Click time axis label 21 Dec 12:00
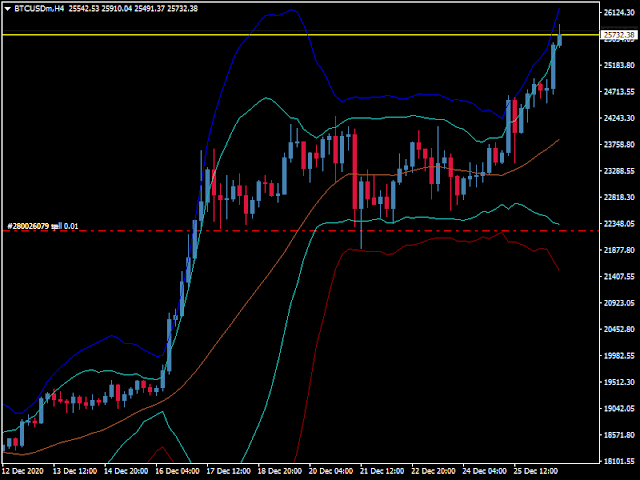 [x=382, y=471]
